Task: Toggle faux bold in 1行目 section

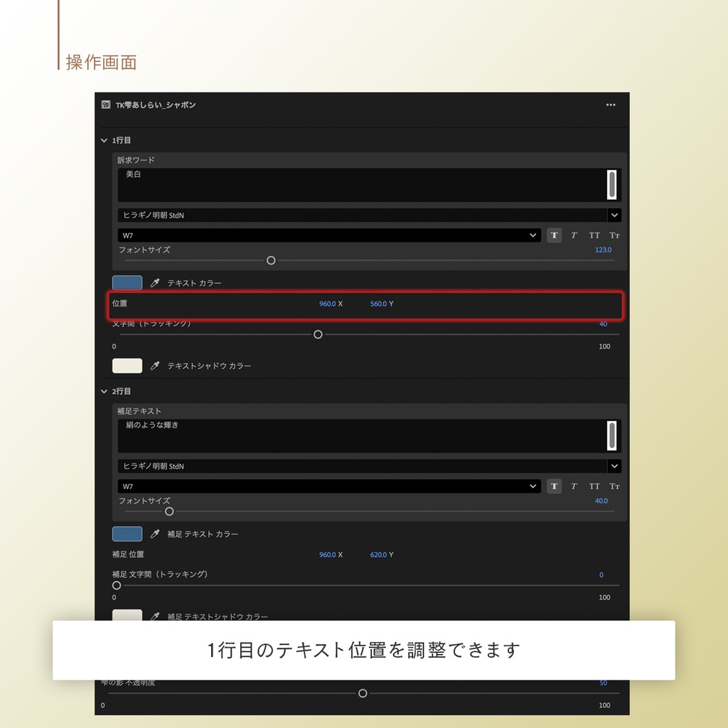Action: click(x=554, y=235)
